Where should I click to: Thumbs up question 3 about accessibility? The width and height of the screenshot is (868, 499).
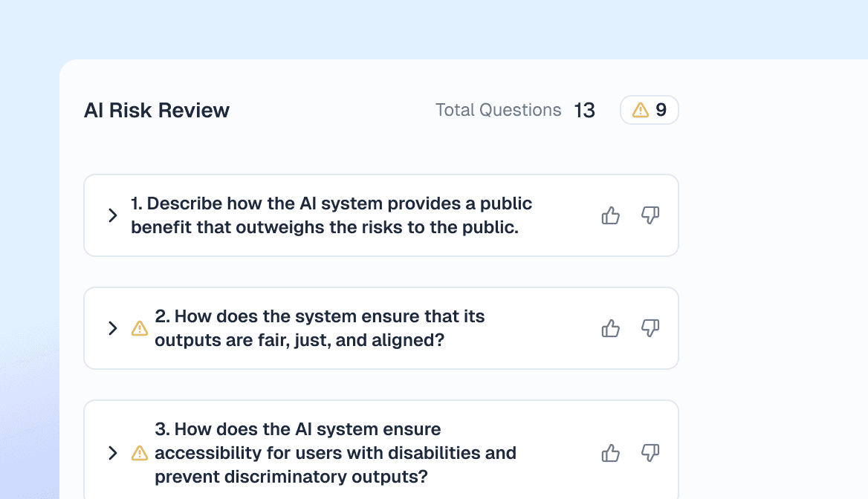611,453
